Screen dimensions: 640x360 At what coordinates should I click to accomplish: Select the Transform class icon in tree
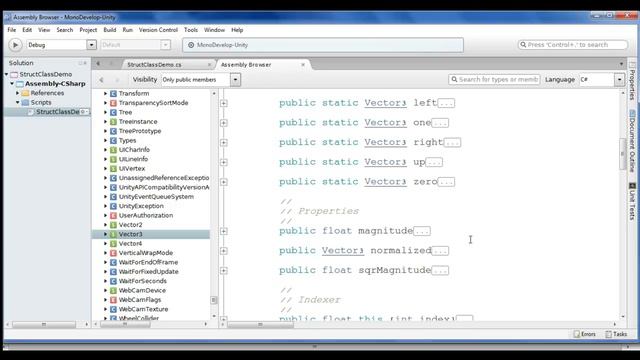pos(113,93)
